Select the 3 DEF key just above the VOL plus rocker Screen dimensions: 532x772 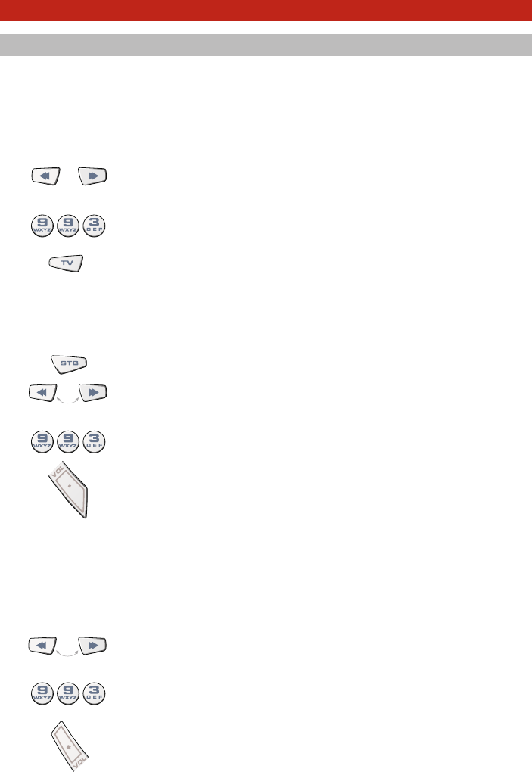click(94, 442)
